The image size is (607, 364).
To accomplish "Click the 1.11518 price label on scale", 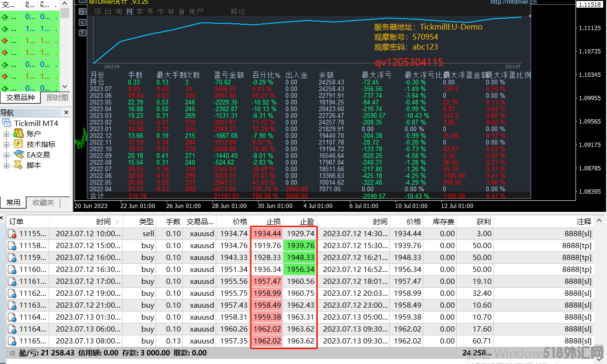I will 589,4.
